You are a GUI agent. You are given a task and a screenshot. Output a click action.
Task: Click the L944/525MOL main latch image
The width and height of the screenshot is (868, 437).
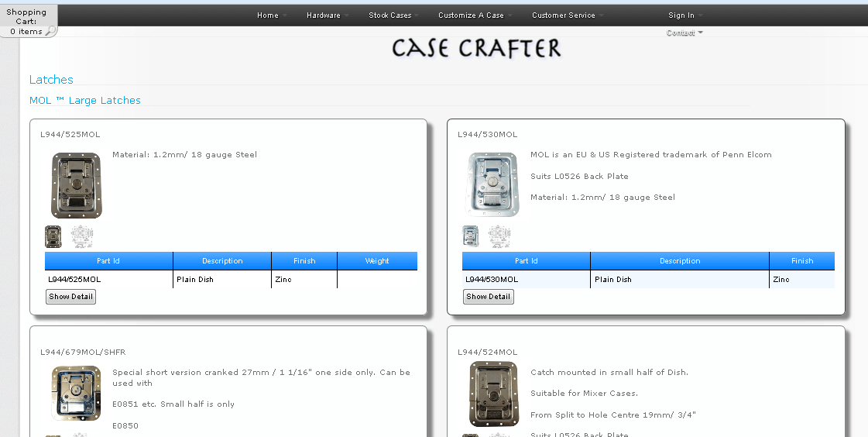[x=76, y=185]
